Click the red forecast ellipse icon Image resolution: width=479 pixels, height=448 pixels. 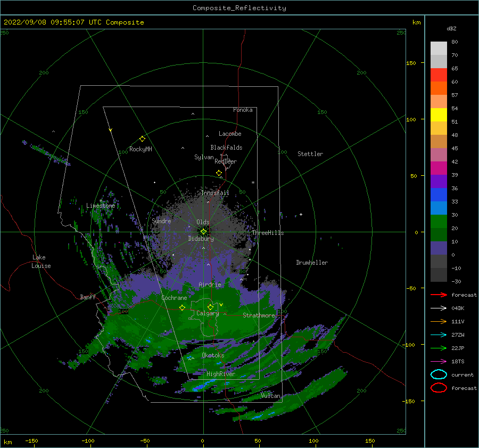439,388
